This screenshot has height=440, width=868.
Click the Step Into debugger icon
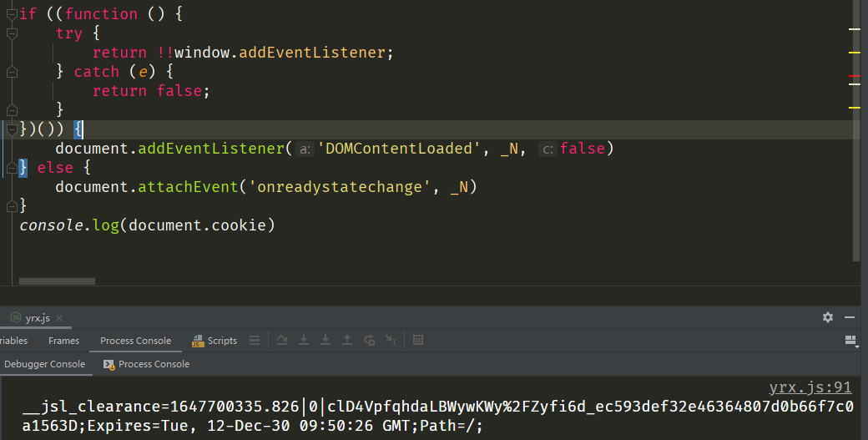click(304, 341)
